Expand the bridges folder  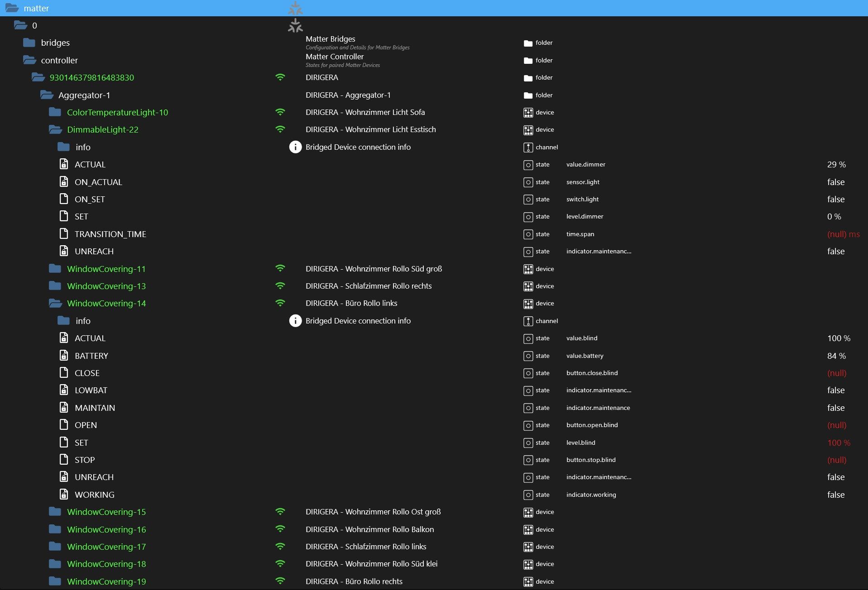(29, 43)
